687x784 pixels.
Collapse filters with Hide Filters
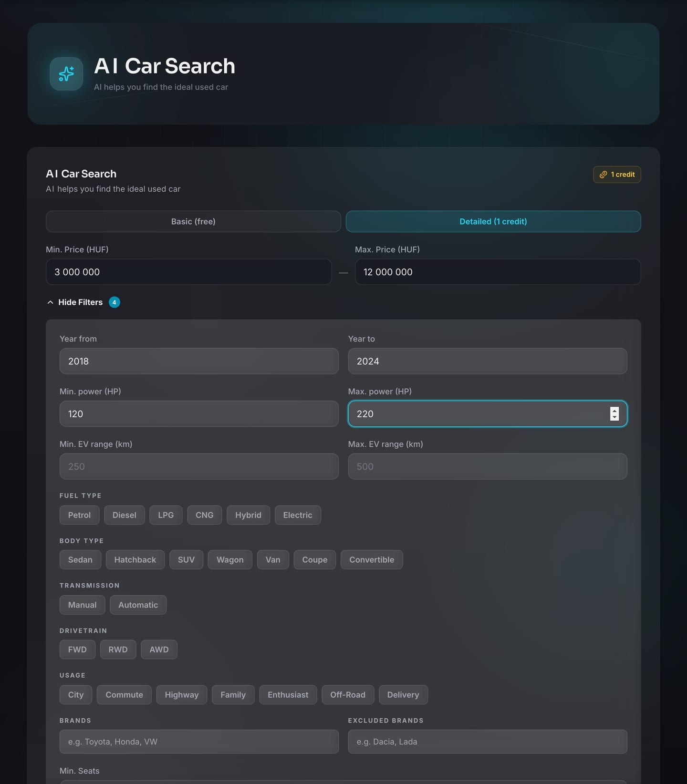click(80, 302)
